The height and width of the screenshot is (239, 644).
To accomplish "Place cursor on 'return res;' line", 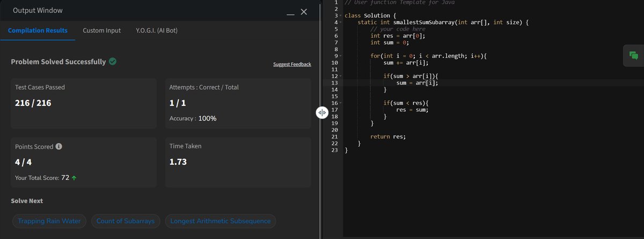I will [388, 136].
